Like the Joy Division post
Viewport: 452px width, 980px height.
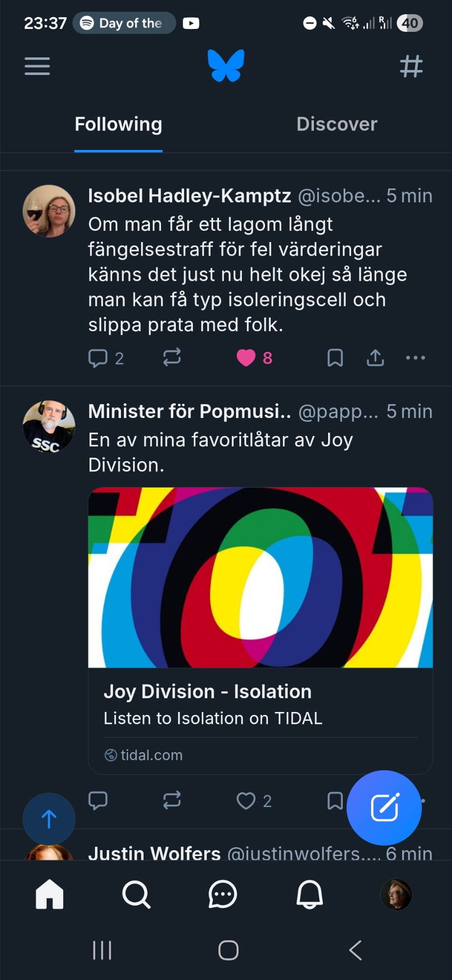click(x=246, y=801)
